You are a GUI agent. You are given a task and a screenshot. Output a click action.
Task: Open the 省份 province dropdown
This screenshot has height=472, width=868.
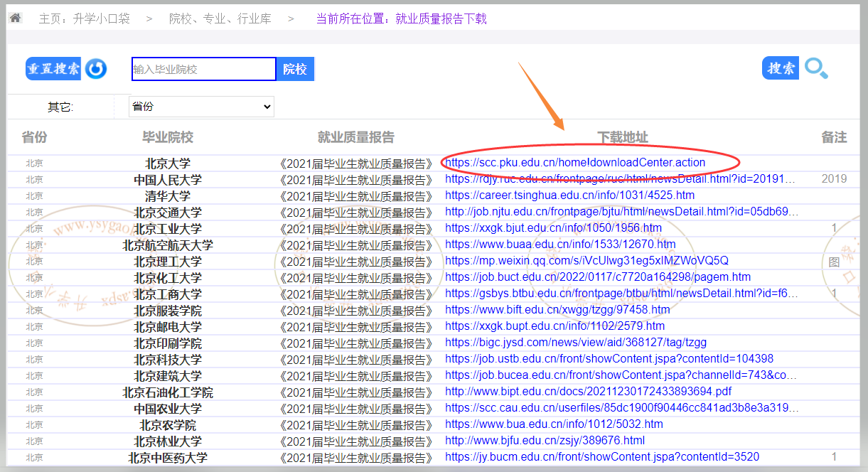[x=201, y=107]
